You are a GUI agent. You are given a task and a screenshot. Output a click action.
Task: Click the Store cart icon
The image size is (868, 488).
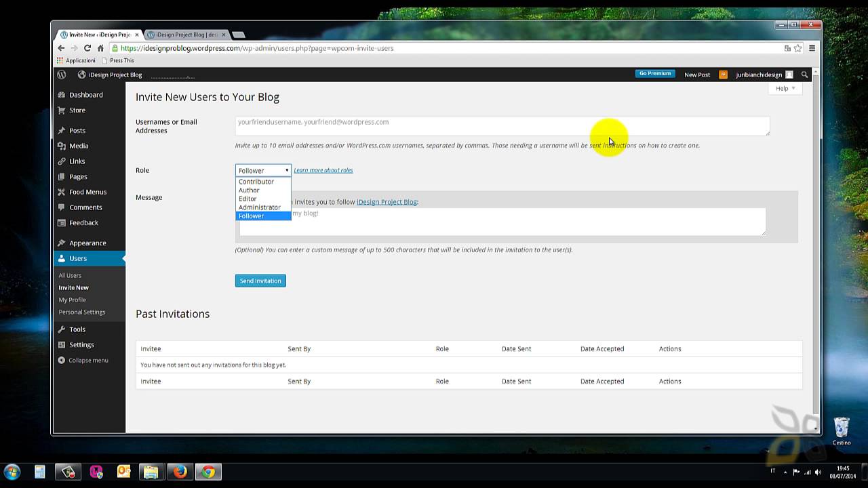coord(62,110)
